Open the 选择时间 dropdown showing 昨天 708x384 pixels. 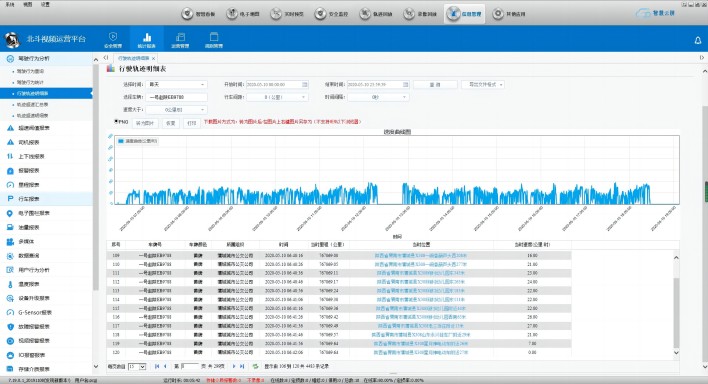(x=177, y=84)
